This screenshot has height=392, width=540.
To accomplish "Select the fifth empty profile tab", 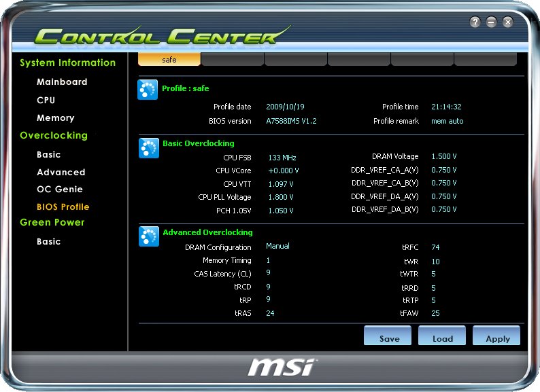I will tap(422, 59).
